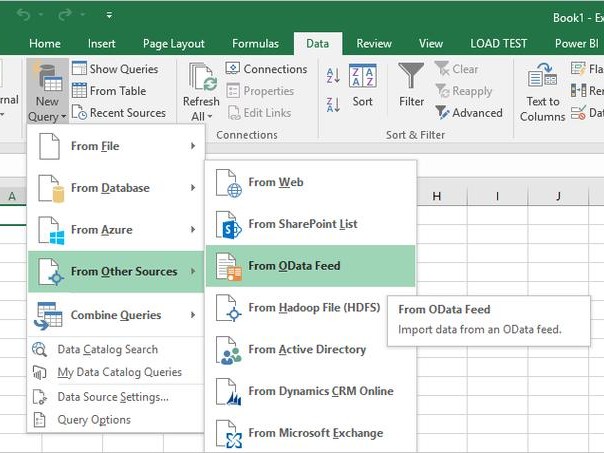Expand the From Database submenu arrow
The height and width of the screenshot is (453, 604).
pyautogui.click(x=193, y=188)
